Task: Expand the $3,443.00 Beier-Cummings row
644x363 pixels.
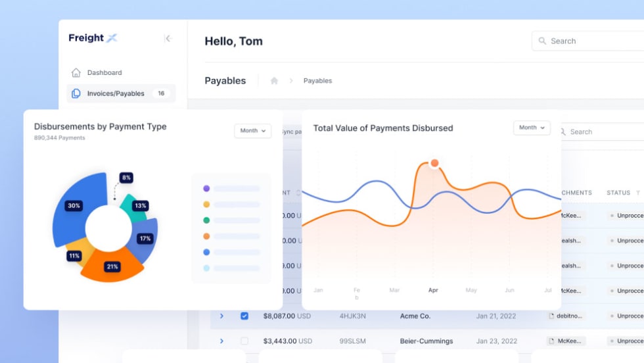Action: point(221,341)
